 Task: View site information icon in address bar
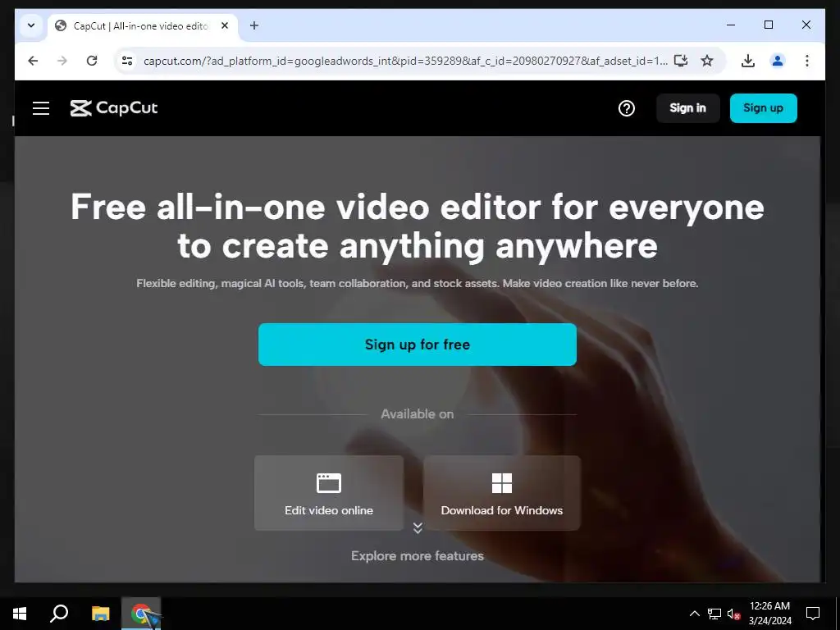point(127,61)
